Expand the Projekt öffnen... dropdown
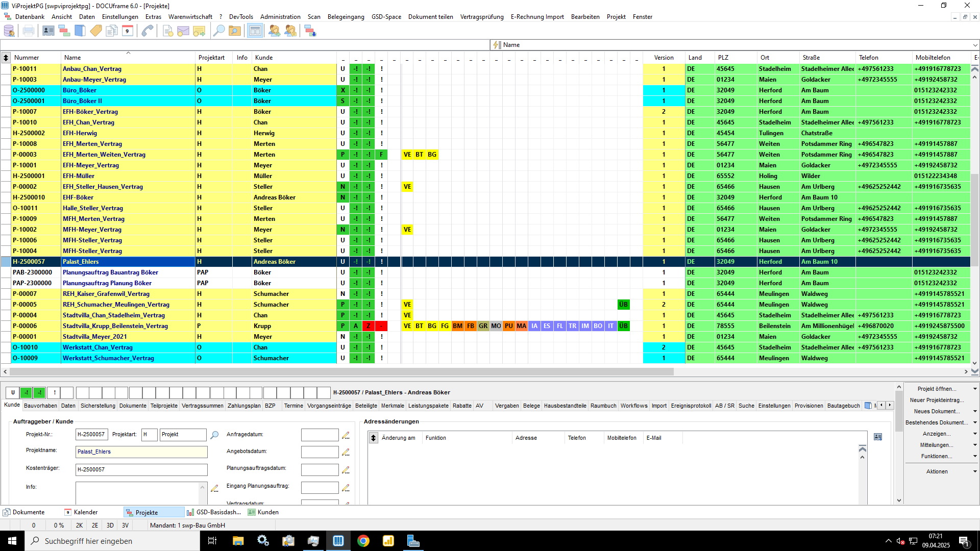The height and width of the screenshot is (551, 980). point(975,389)
